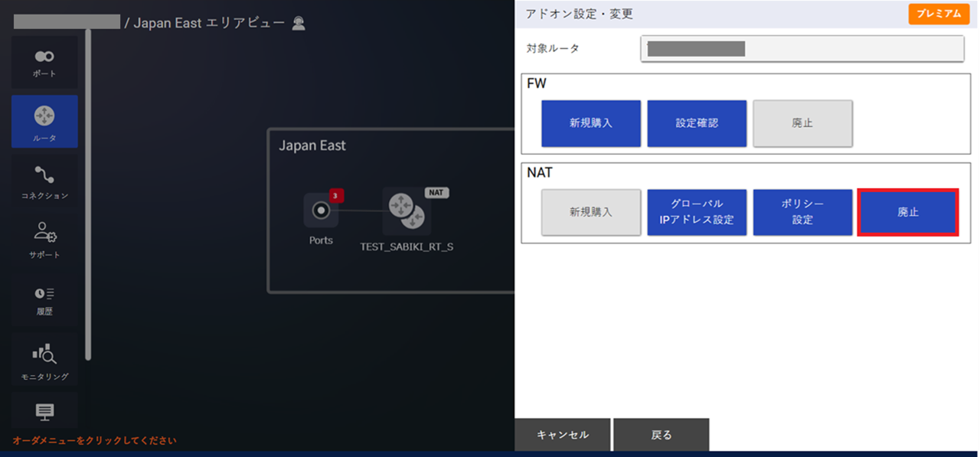The width and height of the screenshot is (980, 457).
Task: Click the monitor icon below モニタリング
Action: click(x=44, y=413)
